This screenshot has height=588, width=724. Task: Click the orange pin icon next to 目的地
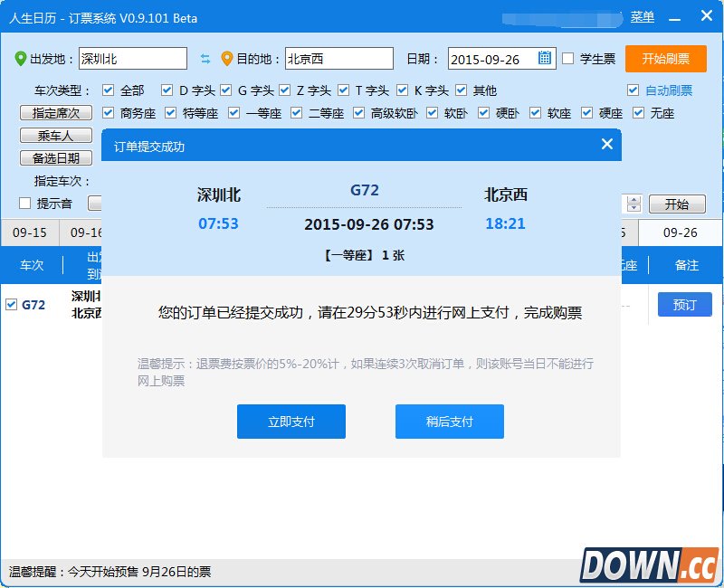(226, 59)
